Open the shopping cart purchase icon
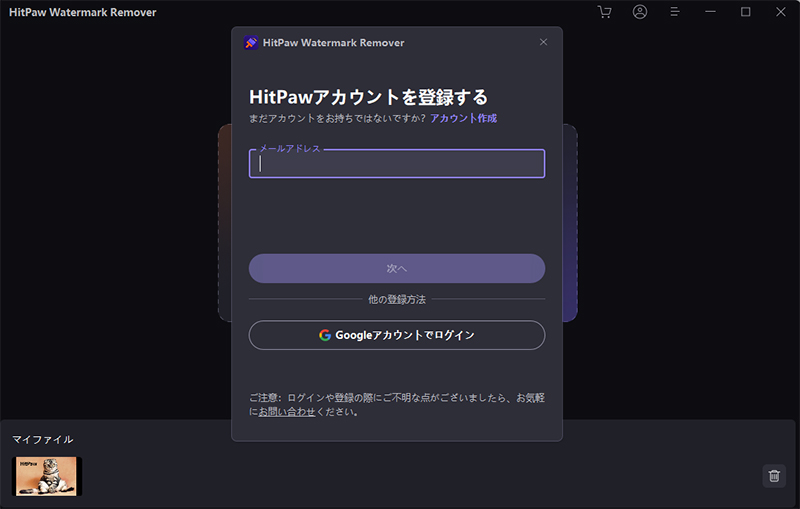The width and height of the screenshot is (800, 509). [605, 12]
